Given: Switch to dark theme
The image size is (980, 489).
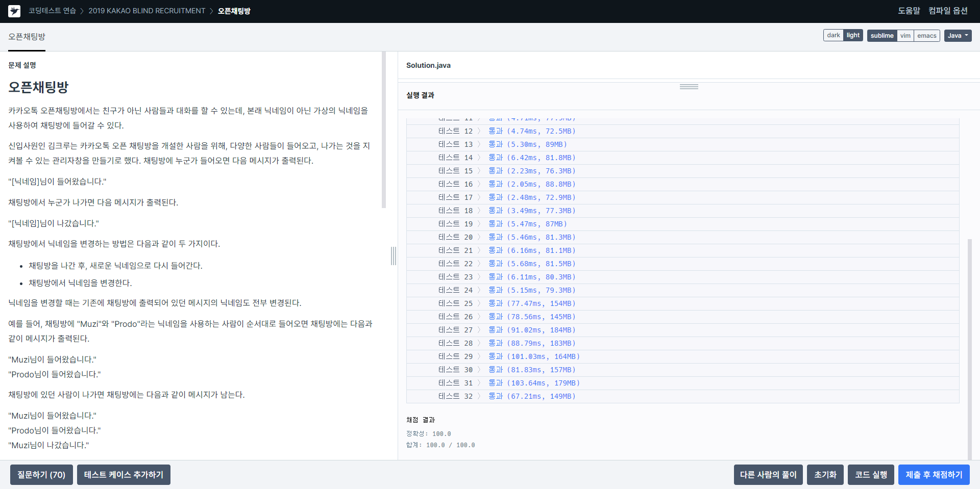Looking at the screenshot, I should tap(834, 35).
